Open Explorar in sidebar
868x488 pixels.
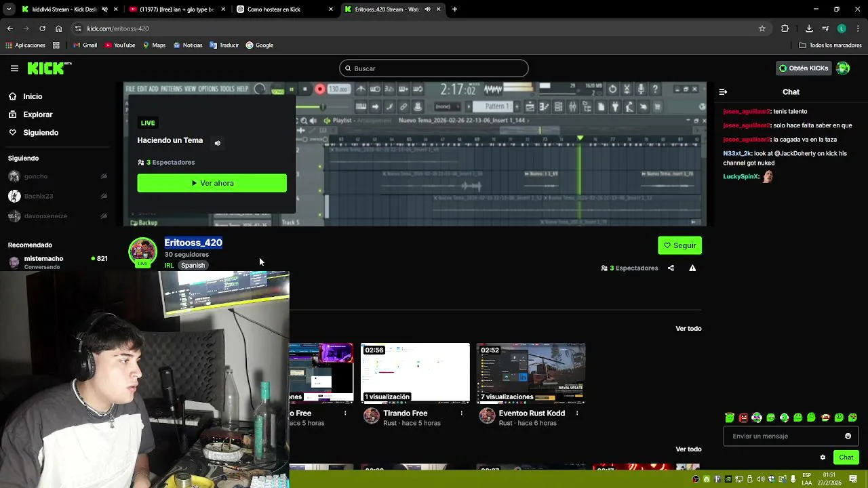click(31, 115)
